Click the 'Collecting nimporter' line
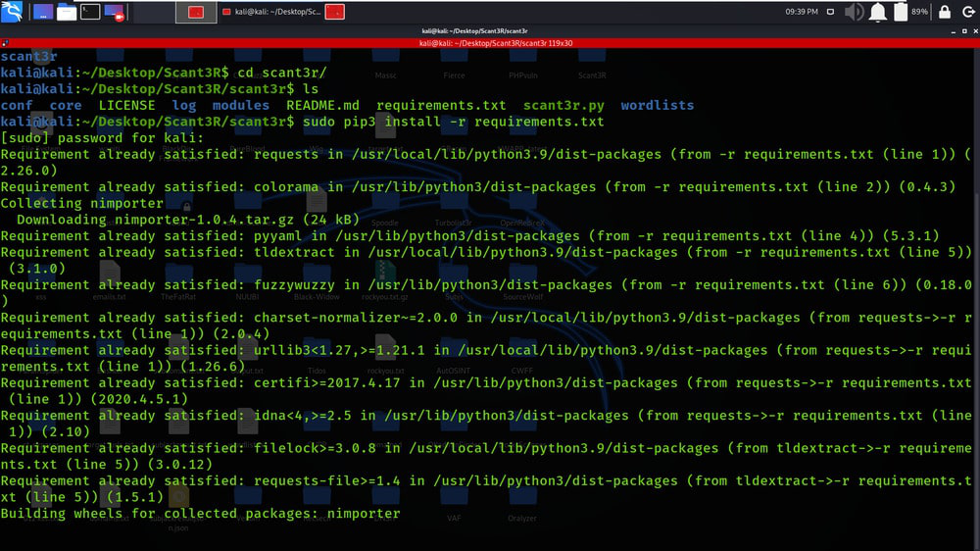 [82, 203]
